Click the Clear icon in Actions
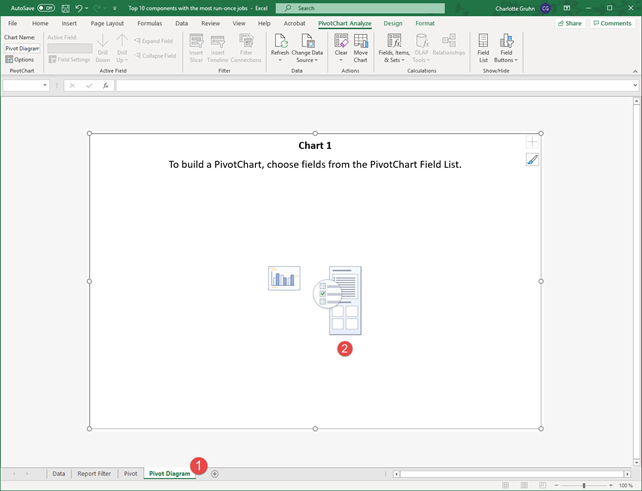 (x=341, y=41)
